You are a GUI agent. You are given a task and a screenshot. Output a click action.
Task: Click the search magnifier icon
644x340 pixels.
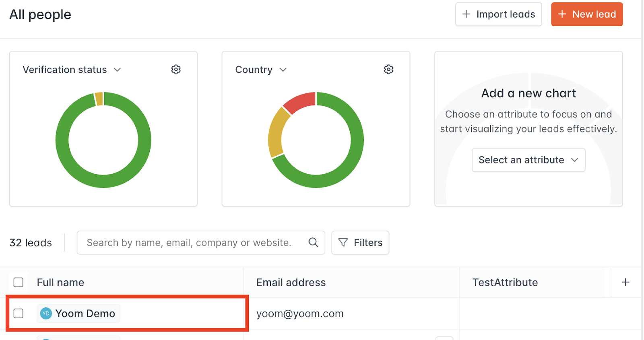tap(313, 242)
